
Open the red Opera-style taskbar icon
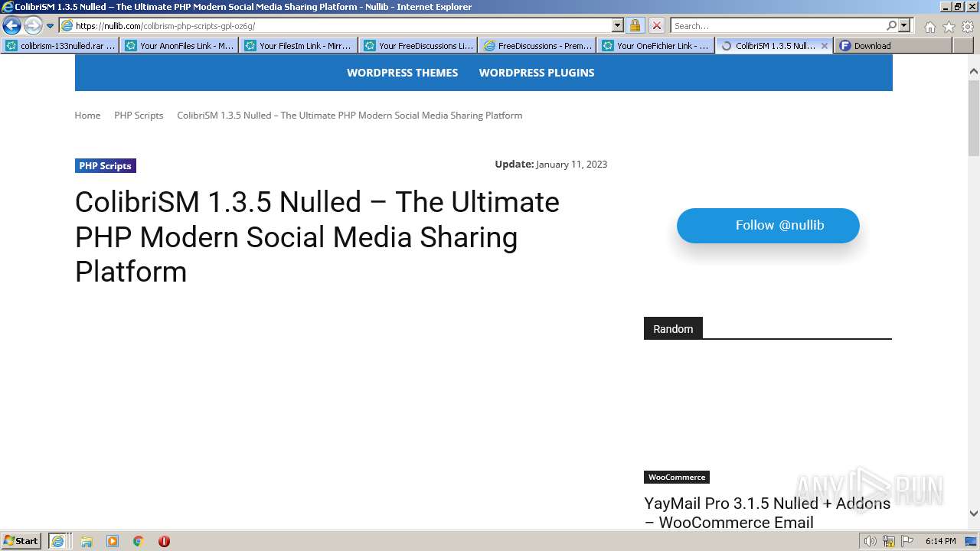[x=164, y=541]
